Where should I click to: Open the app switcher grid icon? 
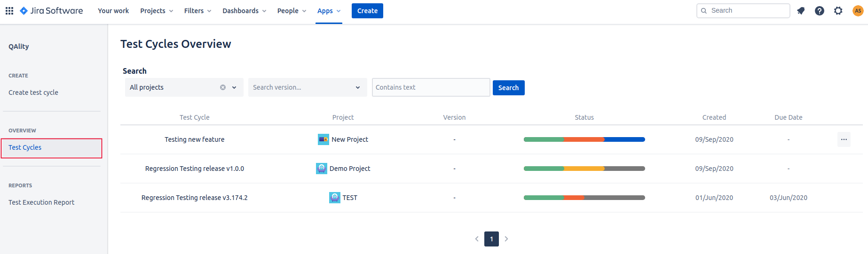click(x=9, y=11)
